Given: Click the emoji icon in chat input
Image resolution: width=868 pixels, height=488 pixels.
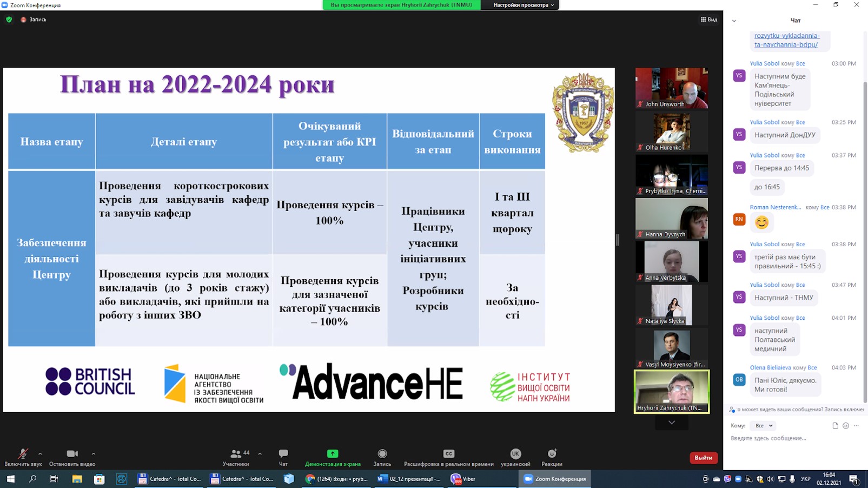Looking at the screenshot, I should click(846, 426).
